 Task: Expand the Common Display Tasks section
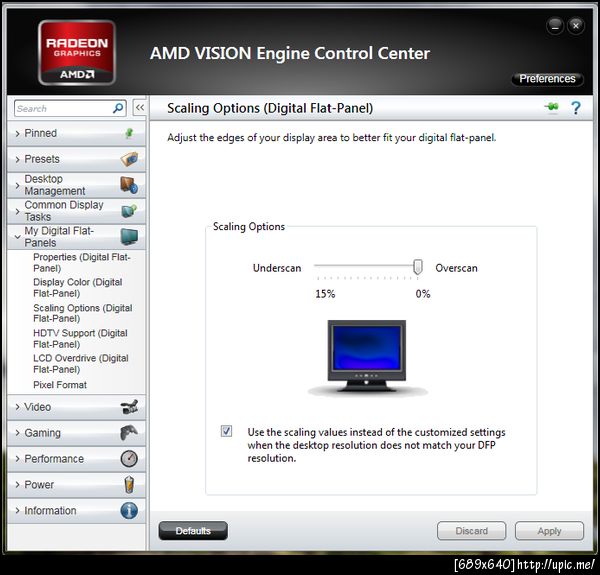[x=76, y=211]
